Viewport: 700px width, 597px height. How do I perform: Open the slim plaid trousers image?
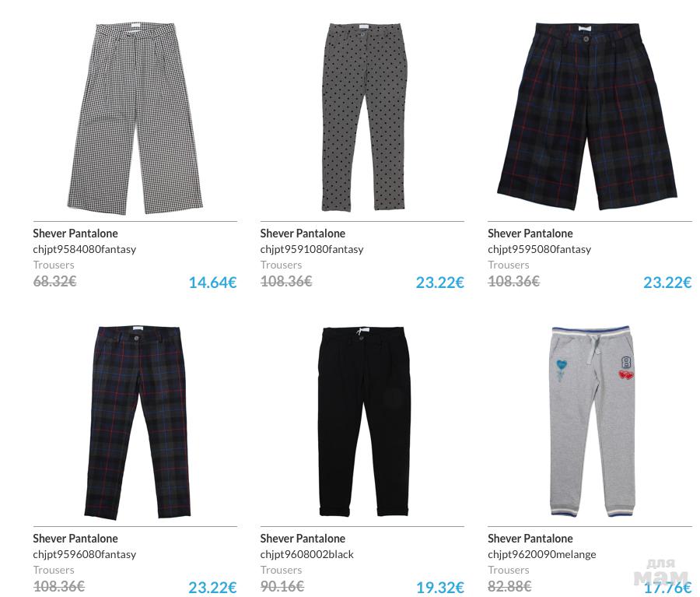138,423
